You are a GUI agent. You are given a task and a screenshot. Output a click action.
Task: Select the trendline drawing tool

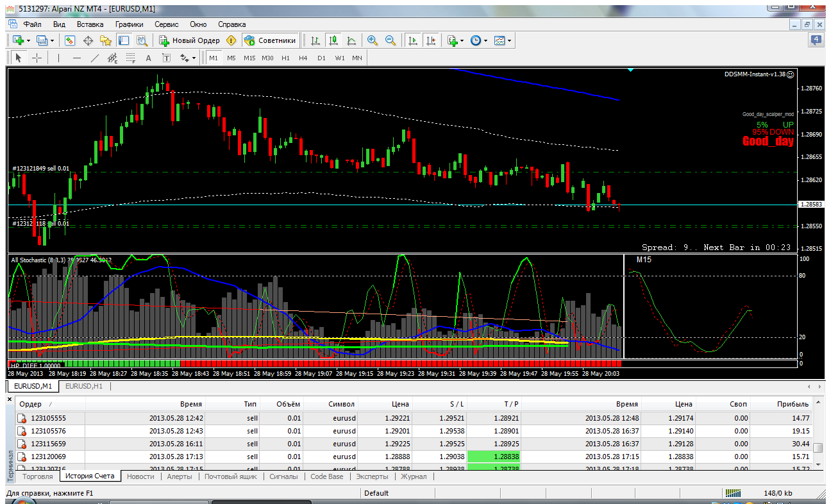[95, 58]
